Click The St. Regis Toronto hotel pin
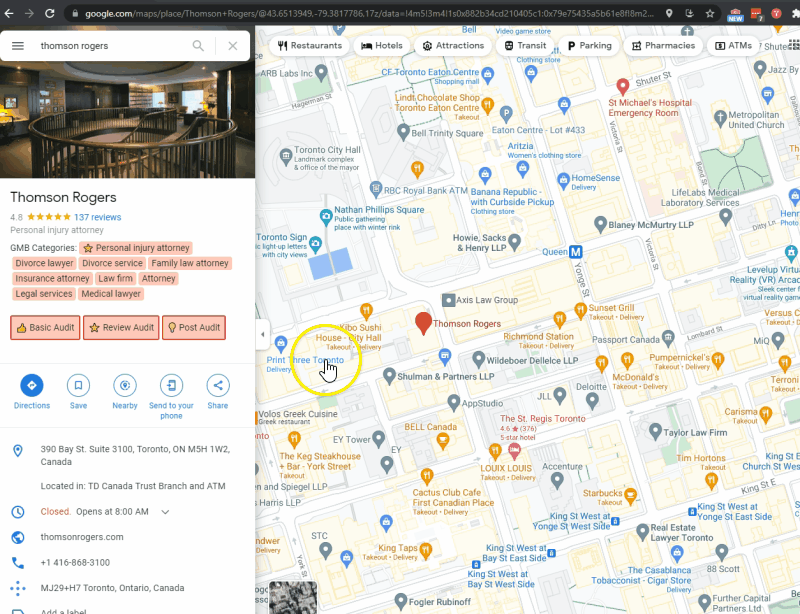The width and height of the screenshot is (800, 614). coord(514,451)
